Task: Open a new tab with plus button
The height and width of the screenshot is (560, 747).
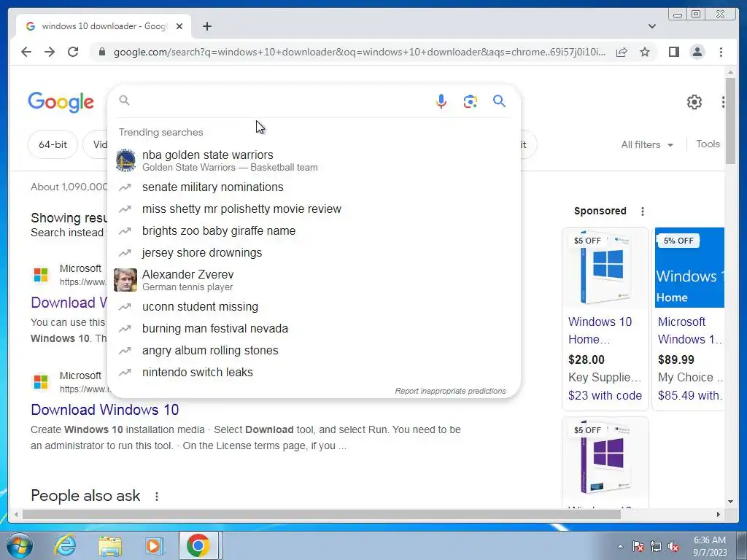Action: 206,26
